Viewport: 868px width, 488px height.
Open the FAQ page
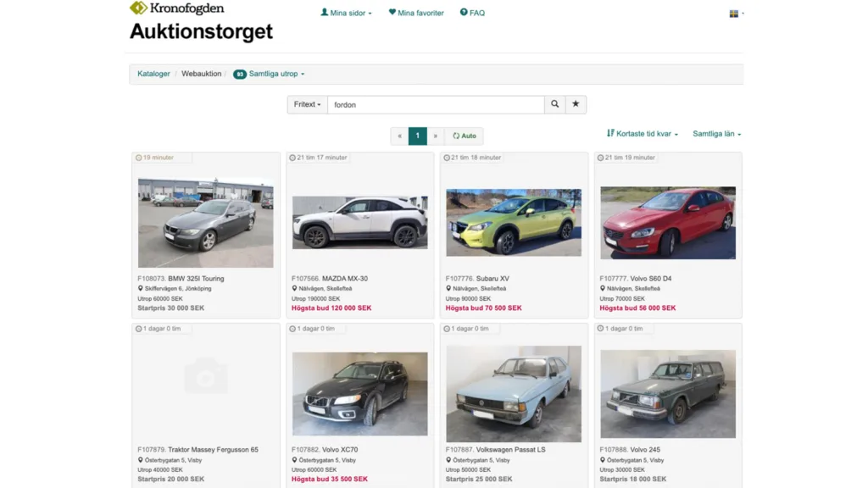click(472, 13)
